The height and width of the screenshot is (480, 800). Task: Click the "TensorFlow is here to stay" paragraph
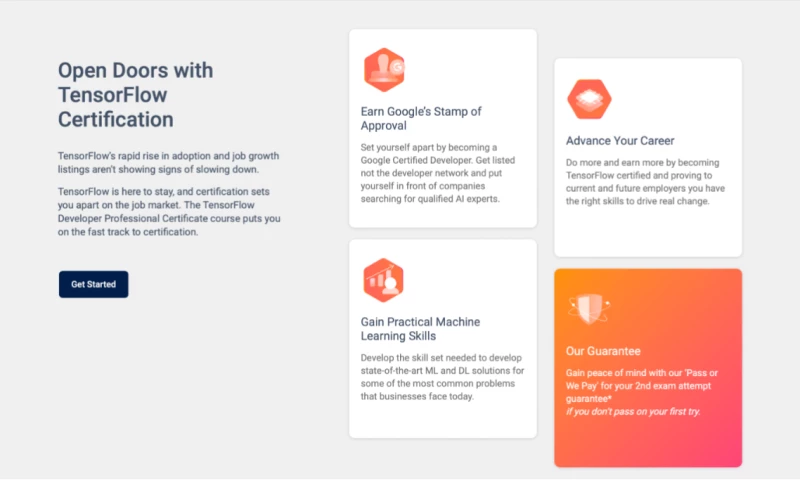(172, 211)
